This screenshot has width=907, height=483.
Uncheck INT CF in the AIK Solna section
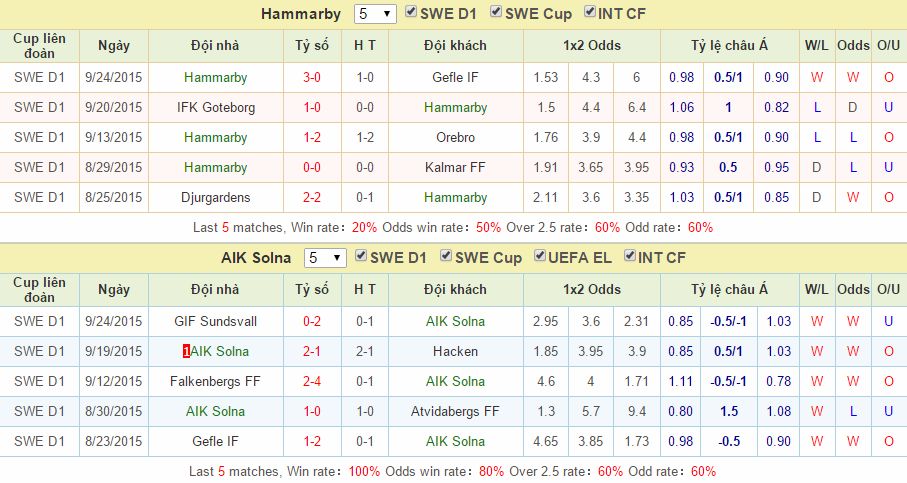pyautogui.click(x=630, y=257)
